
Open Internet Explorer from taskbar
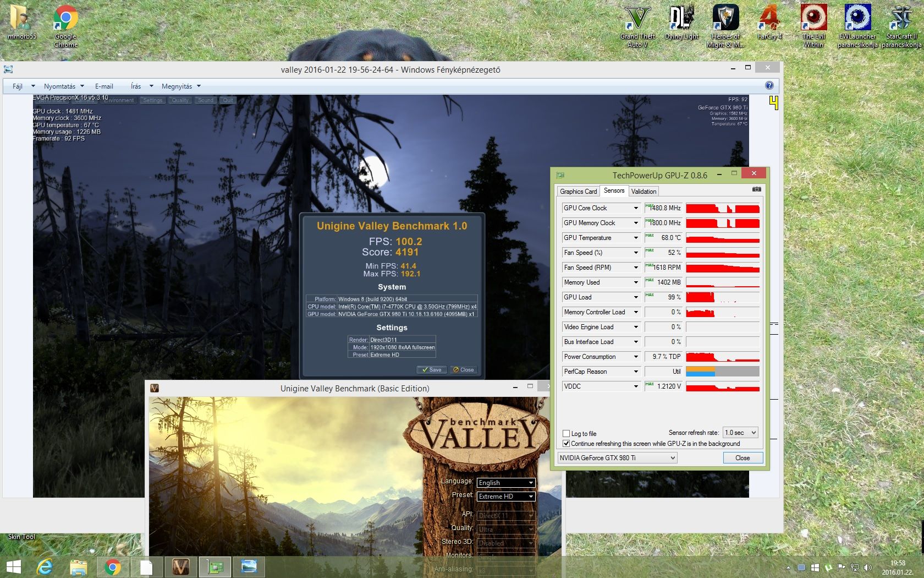[45, 567]
